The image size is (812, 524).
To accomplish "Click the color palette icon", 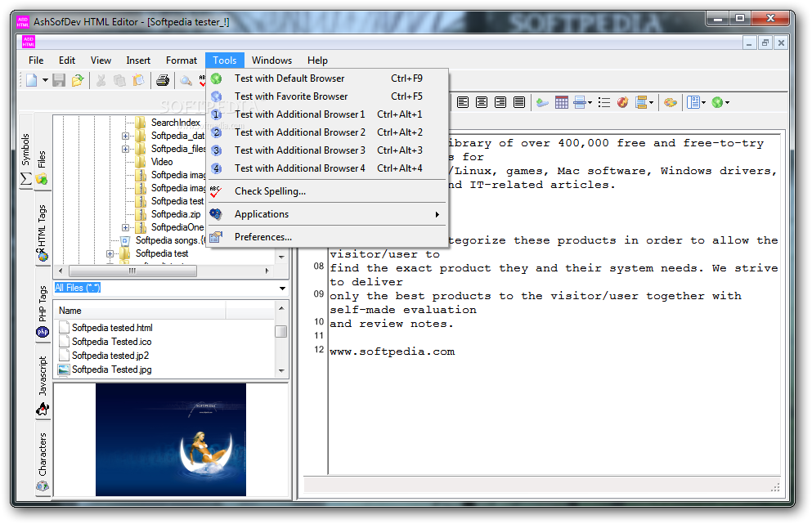I will point(670,102).
